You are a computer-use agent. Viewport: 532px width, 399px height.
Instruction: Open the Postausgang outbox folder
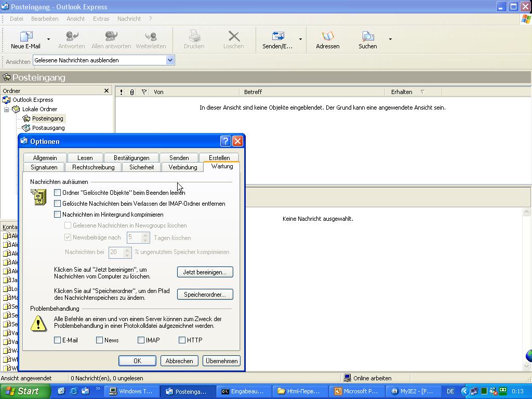(x=48, y=128)
